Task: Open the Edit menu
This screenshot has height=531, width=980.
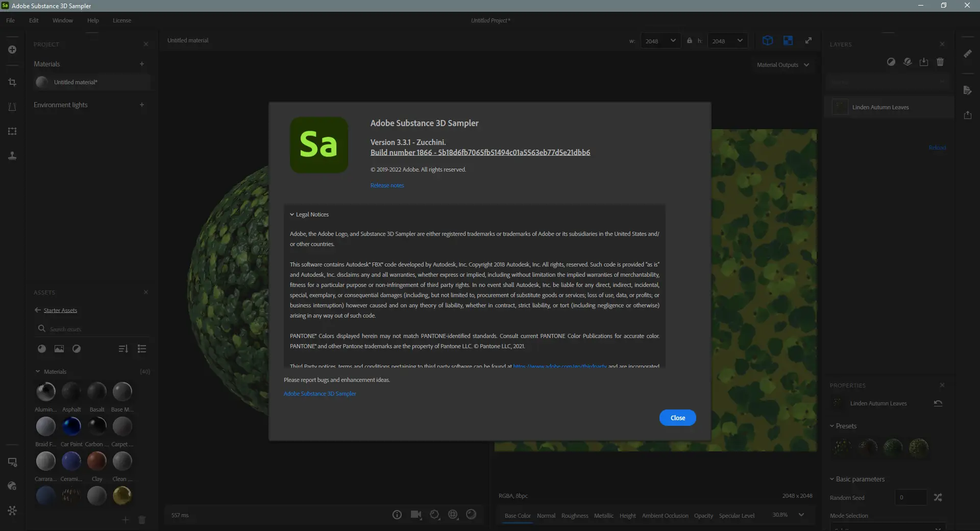Action: [34, 20]
